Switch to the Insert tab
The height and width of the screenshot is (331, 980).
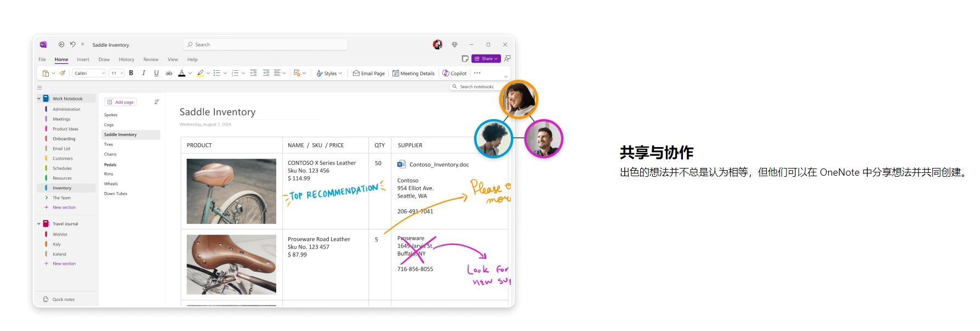[x=83, y=59]
